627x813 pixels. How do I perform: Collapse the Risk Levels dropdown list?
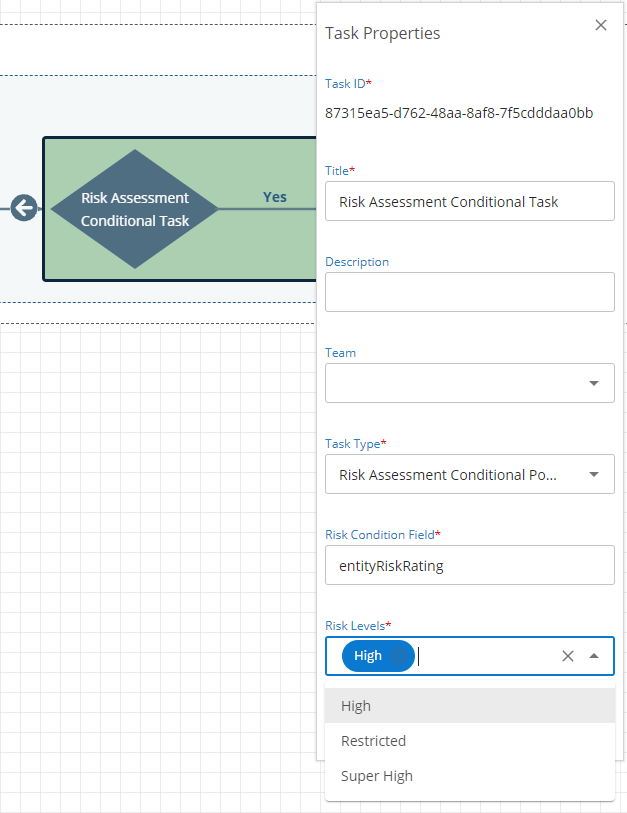pos(594,656)
